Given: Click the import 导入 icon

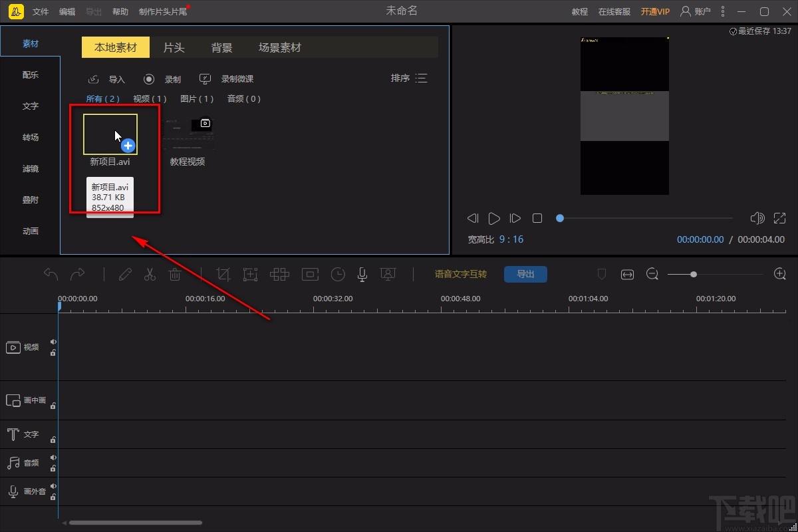Looking at the screenshot, I should tap(94, 79).
